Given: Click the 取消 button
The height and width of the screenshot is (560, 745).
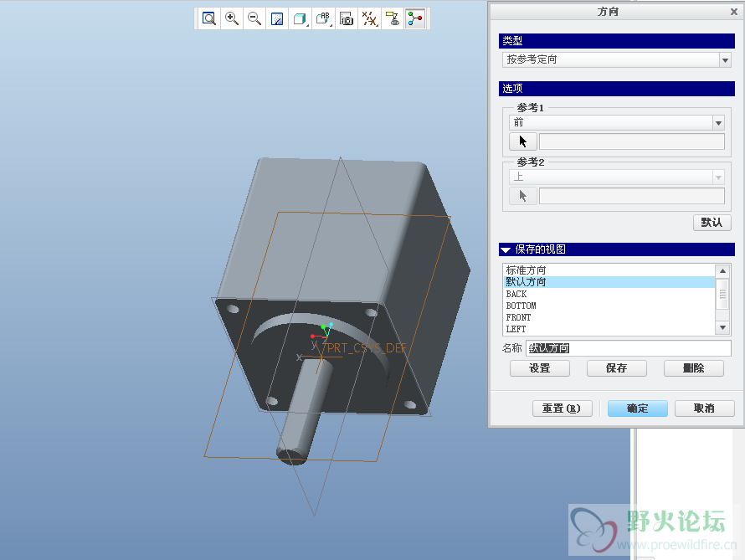Looking at the screenshot, I should click(705, 408).
